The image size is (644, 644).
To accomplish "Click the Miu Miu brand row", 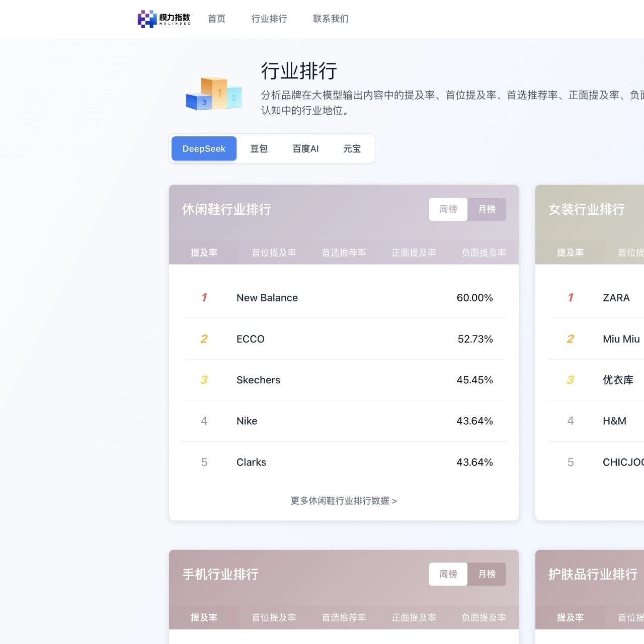I will point(596,339).
